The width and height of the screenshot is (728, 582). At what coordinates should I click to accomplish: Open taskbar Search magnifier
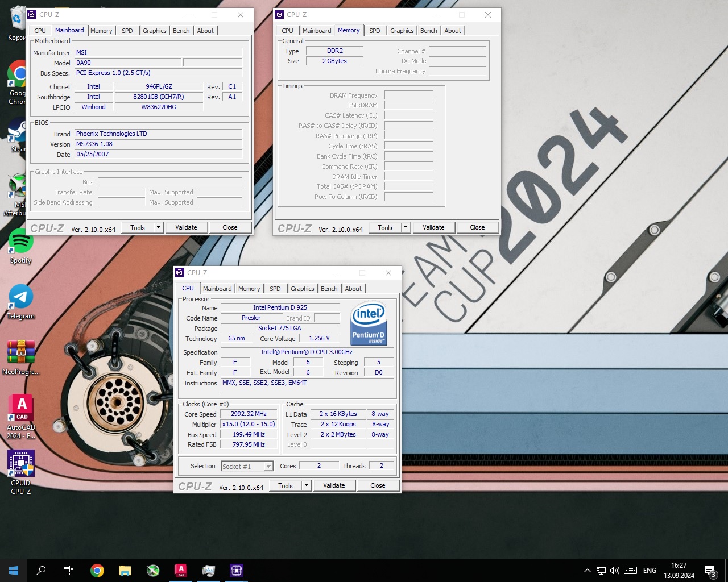[x=41, y=571]
